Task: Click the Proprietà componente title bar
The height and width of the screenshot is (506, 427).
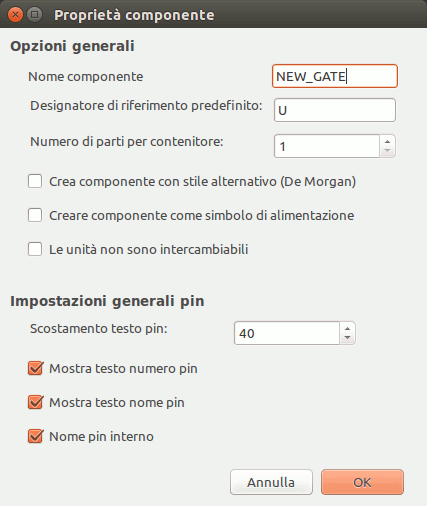Action: 213,14
